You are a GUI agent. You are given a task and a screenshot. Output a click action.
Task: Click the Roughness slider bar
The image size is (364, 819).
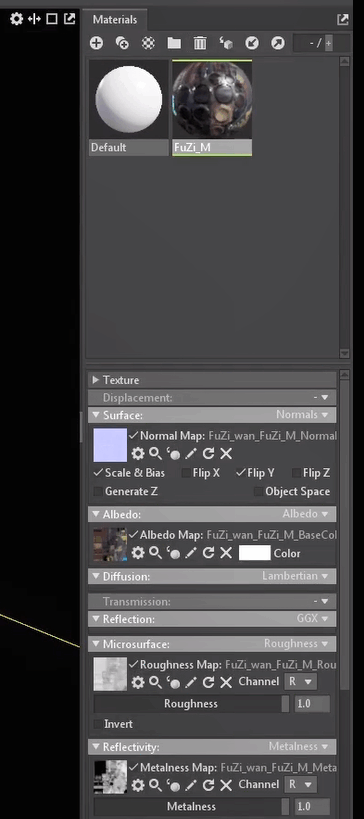[x=191, y=704]
